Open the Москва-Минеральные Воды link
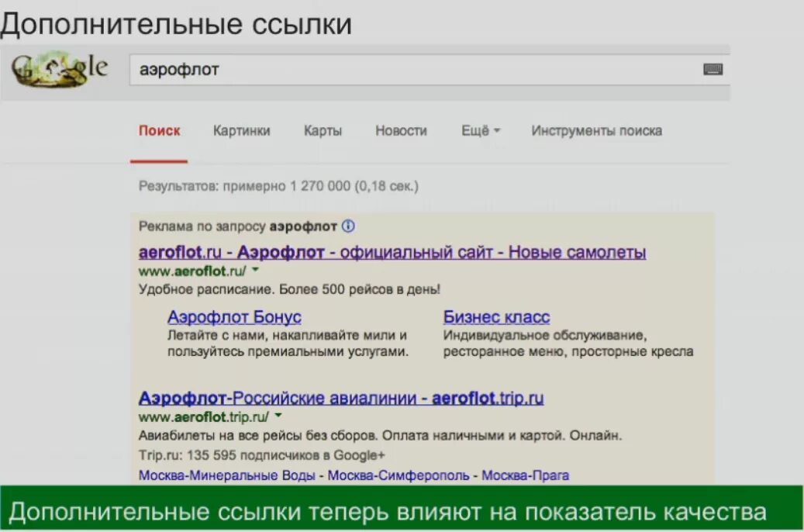The image size is (804, 532). tap(226, 475)
